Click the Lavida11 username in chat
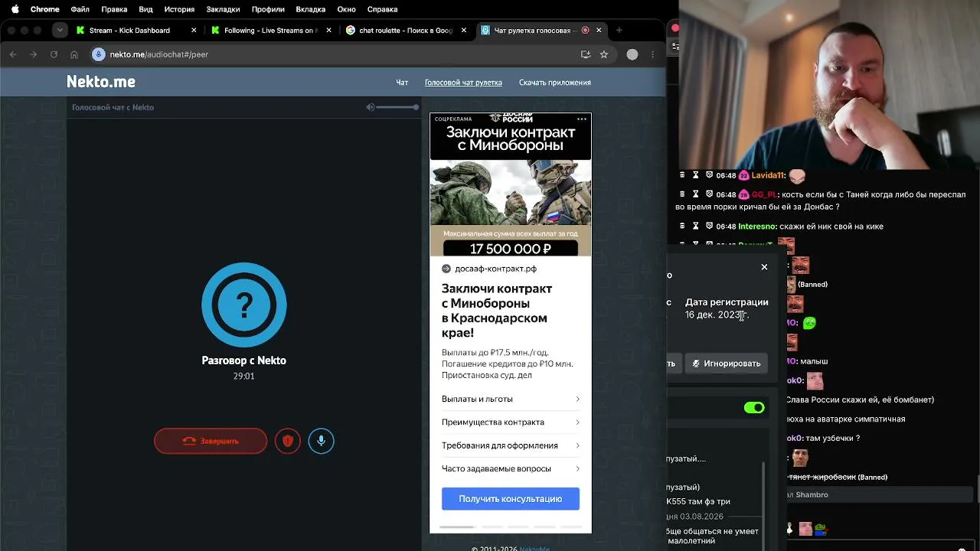This screenshot has height=551, width=980. (x=769, y=175)
